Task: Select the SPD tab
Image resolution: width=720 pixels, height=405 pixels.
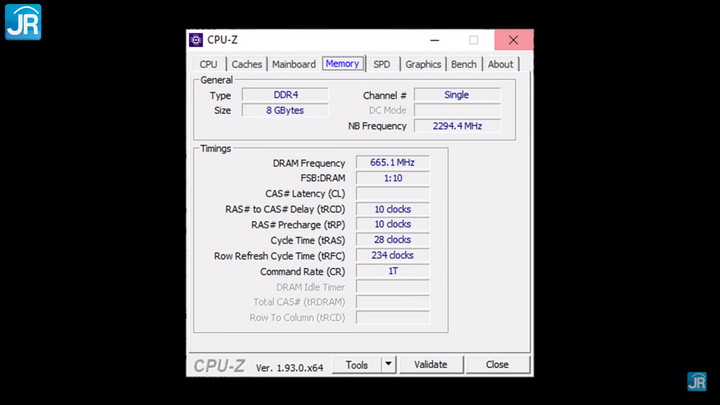Action: tap(382, 64)
